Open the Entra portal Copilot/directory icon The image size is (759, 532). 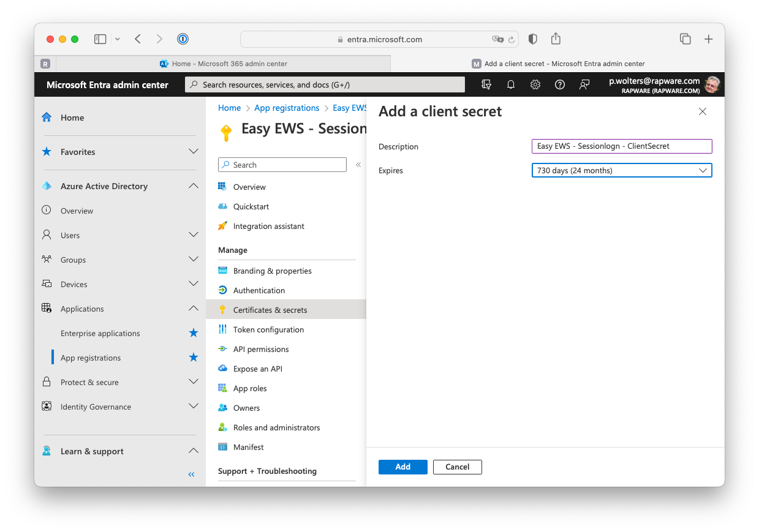pos(486,84)
